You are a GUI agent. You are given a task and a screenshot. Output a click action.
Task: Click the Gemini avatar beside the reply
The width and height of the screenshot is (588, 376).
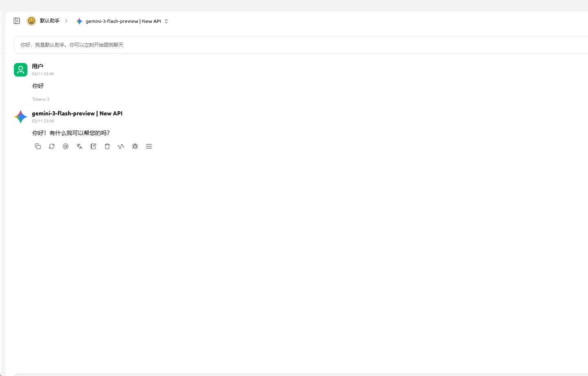click(x=20, y=117)
